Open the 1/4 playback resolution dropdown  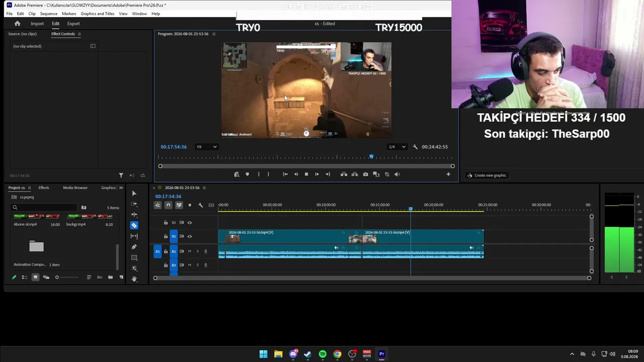click(x=397, y=147)
